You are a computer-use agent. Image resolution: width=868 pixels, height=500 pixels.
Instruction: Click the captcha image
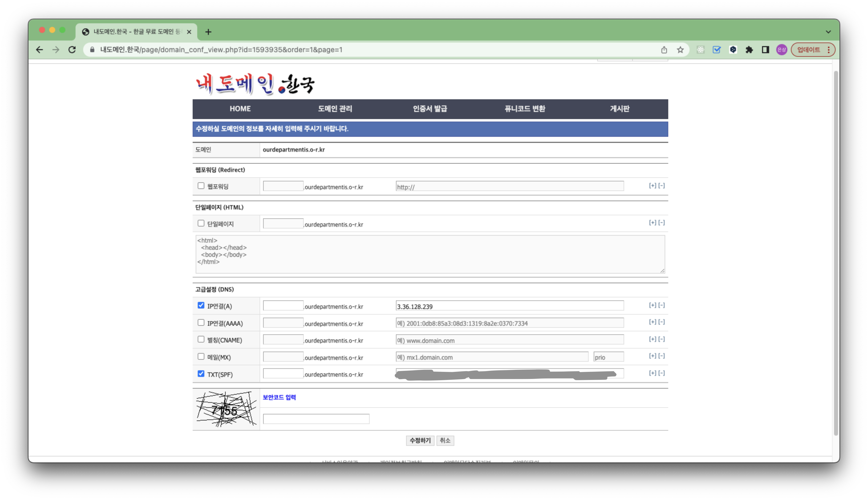[226, 409]
